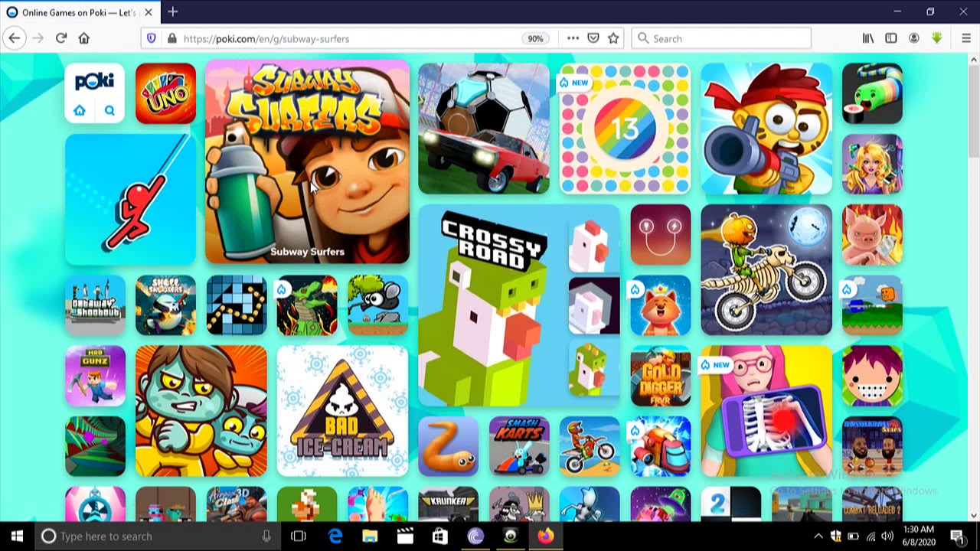
Task: Open the colorful tunnel rolling ball game
Action: pyautogui.click(x=95, y=447)
